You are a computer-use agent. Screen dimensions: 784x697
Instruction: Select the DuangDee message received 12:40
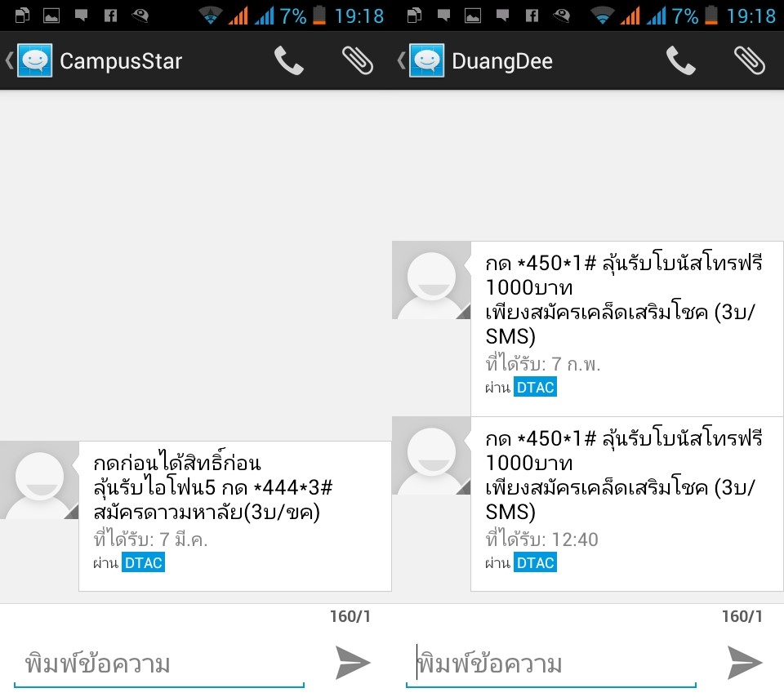(x=627, y=504)
